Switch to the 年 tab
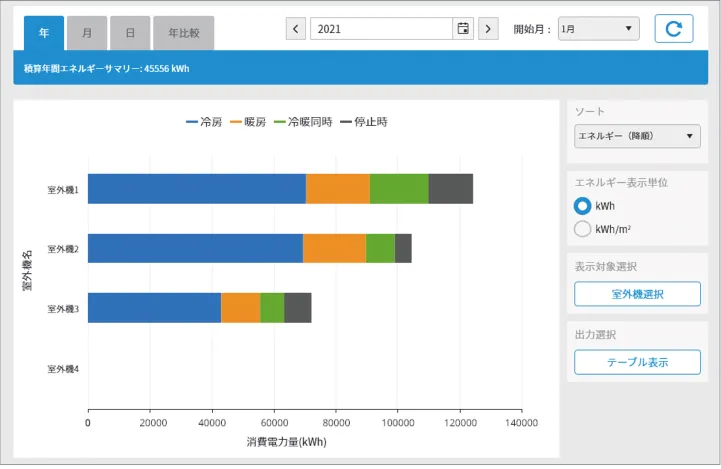The height and width of the screenshot is (469, 721). (44, 33)
